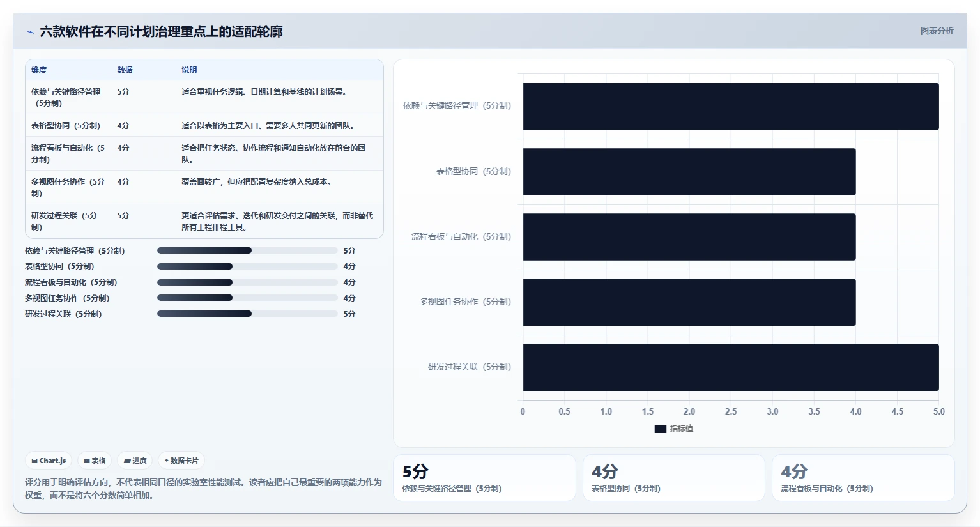
Task: Select the 数据卡片 chip
Action: (x=181, y=461)
